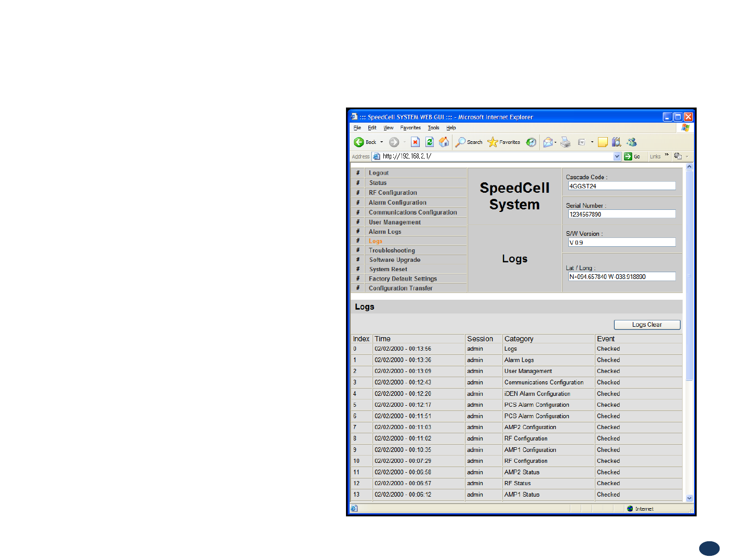Expand the Edit button dropdown arrow
The height and width of the screenshot is (560, 746).
click(x=592, y=142)
